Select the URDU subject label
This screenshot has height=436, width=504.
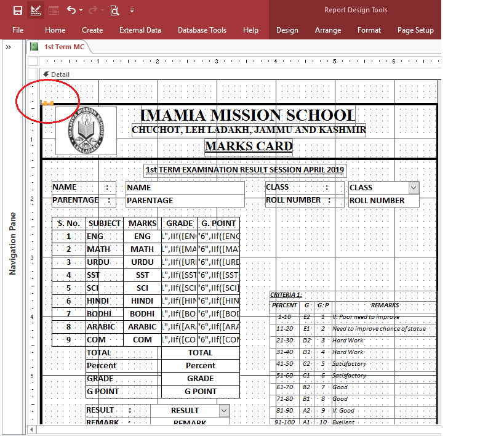[x=104, y=262]
